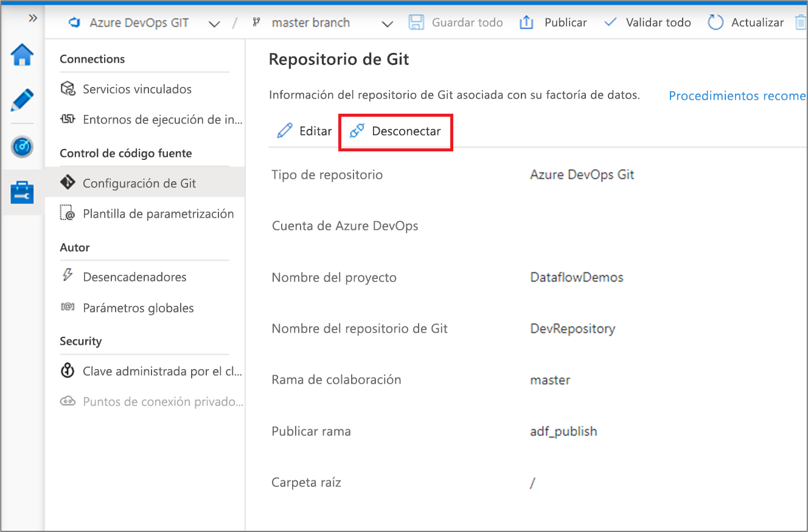Click the Autor section header
Viewport: 808px width, 532px height.
pos(74,247)
